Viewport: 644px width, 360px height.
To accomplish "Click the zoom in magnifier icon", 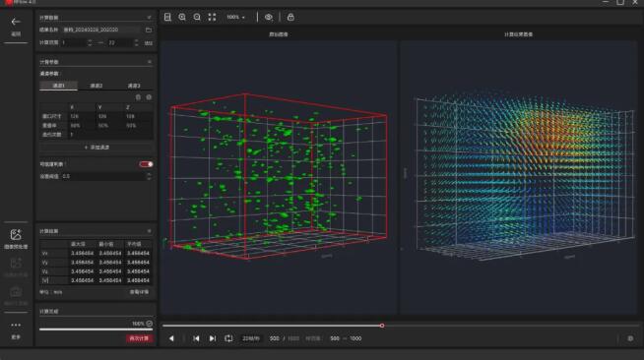I will tap(182, 17).
